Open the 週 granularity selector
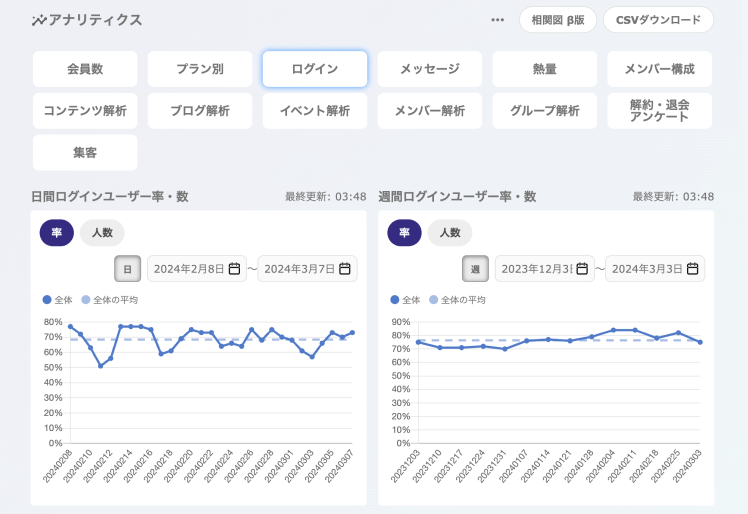Viewport: 748px width, 514px height. 475,269
